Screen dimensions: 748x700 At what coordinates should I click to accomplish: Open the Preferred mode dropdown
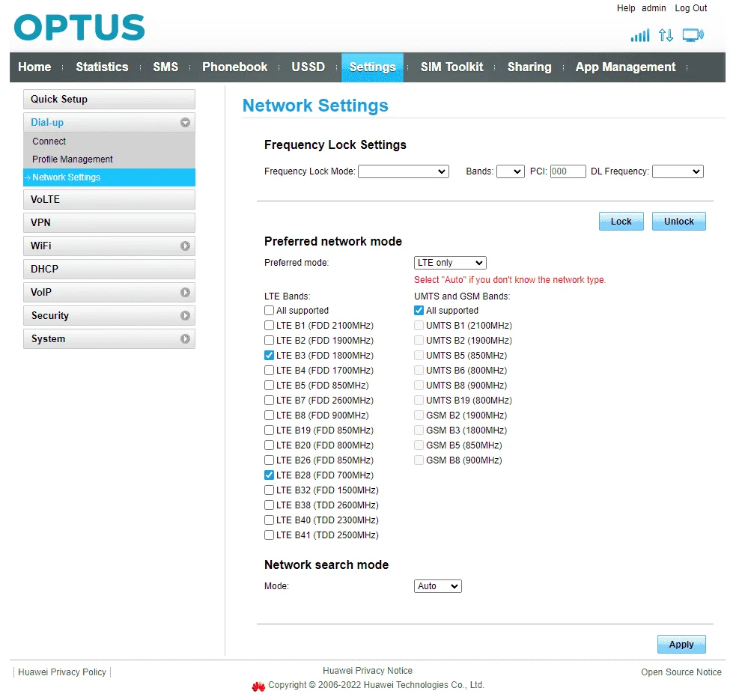[450, 263]
